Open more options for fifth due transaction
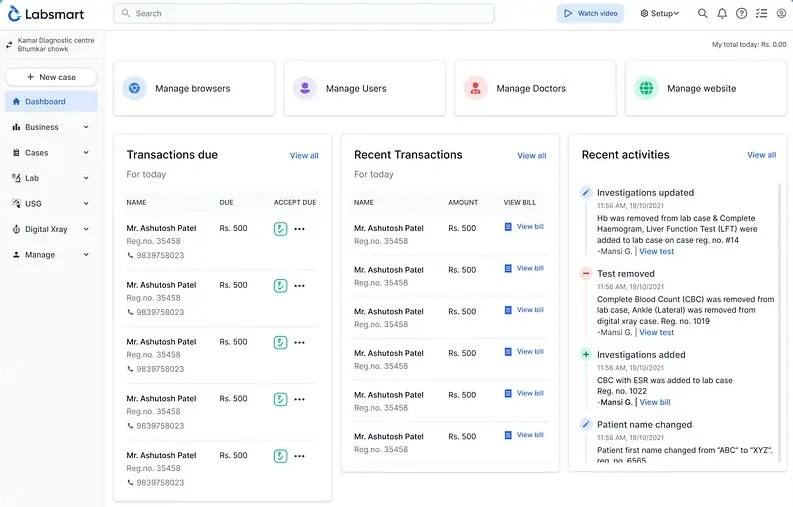 [x=299, y=456]
